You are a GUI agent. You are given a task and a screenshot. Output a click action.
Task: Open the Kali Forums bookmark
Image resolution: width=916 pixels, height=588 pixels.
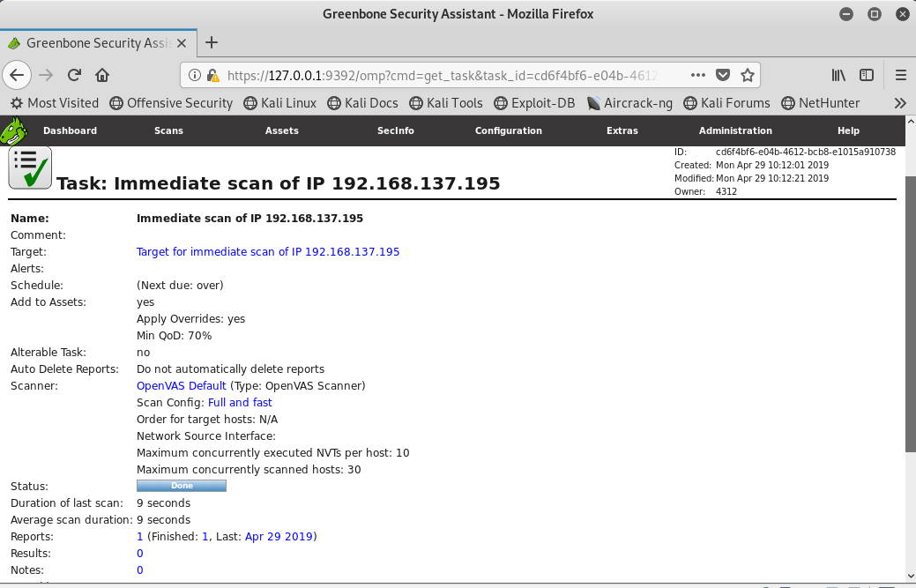[x=726, y=103]
